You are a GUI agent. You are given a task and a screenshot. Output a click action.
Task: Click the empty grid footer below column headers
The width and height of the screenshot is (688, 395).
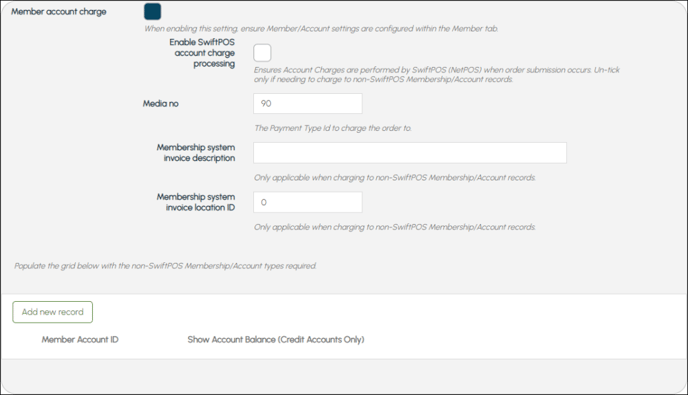coord(344,375)
